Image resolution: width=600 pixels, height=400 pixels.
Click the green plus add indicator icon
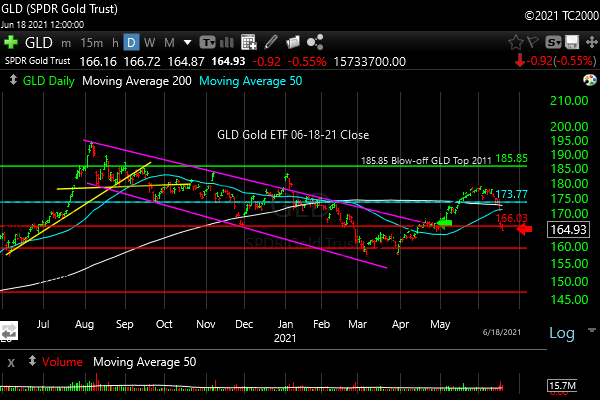pos(10,43)
